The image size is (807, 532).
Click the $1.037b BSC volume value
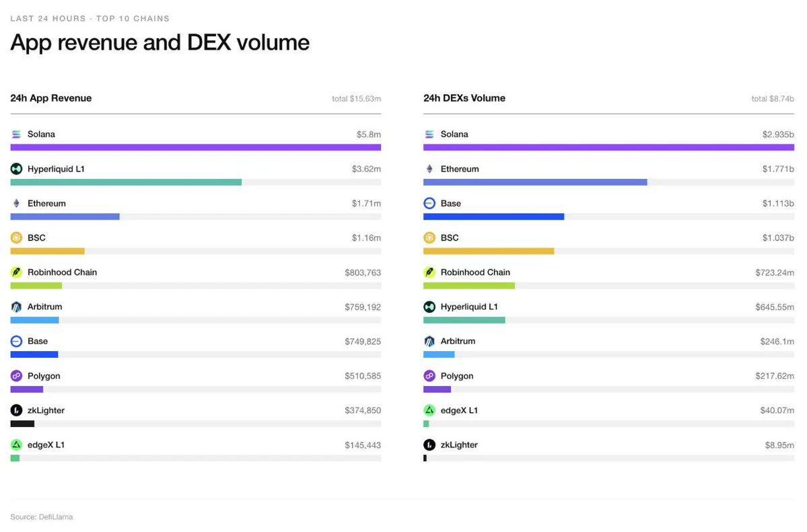(x=778, y=237)
